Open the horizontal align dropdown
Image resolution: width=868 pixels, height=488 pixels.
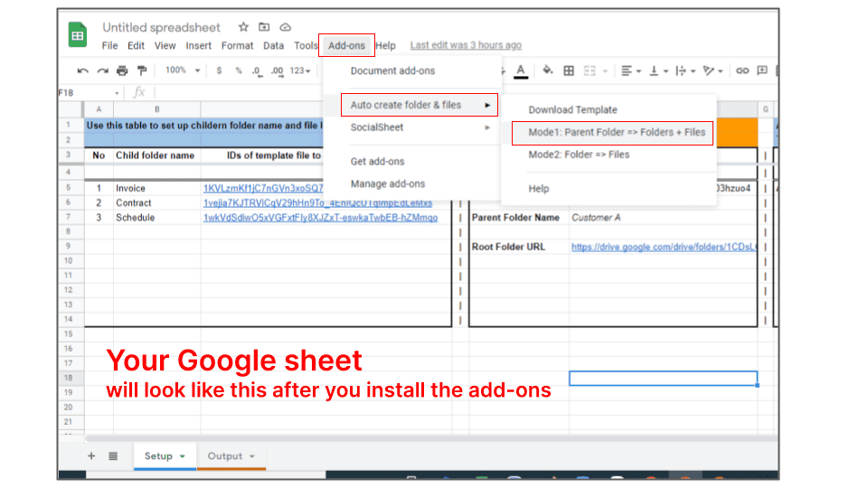(x=631, y=70)
